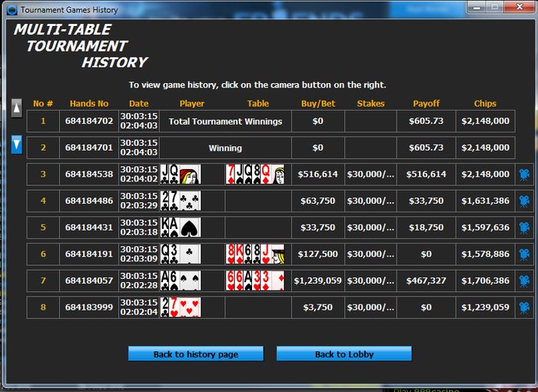The width and height of the screenshot is (538, 392).
Task: Minimize the Tournament Games History window
Action: coord(477,7)
